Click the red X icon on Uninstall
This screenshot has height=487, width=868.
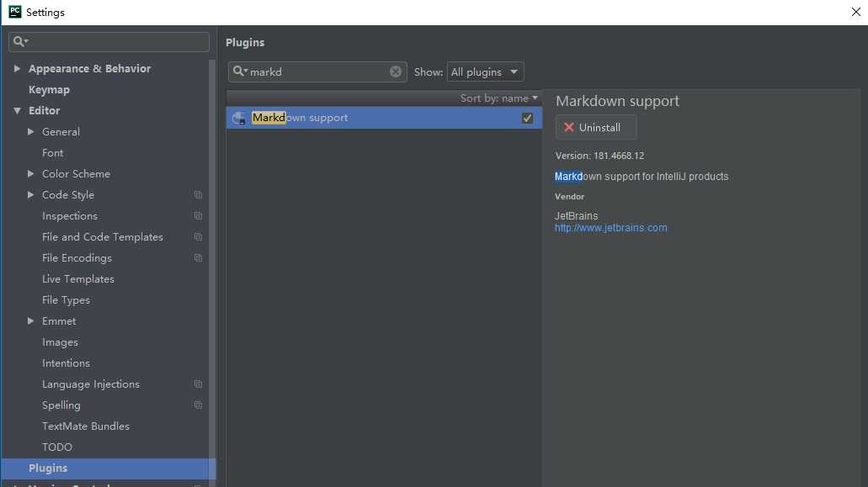click(x=568, y=127)
